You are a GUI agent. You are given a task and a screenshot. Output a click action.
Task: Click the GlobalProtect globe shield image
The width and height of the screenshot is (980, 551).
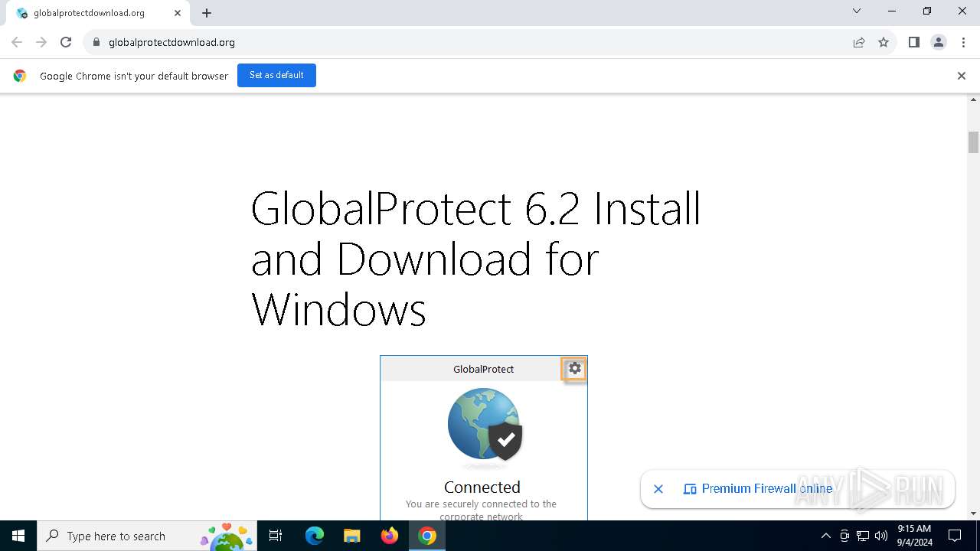(x=485, y=425)
